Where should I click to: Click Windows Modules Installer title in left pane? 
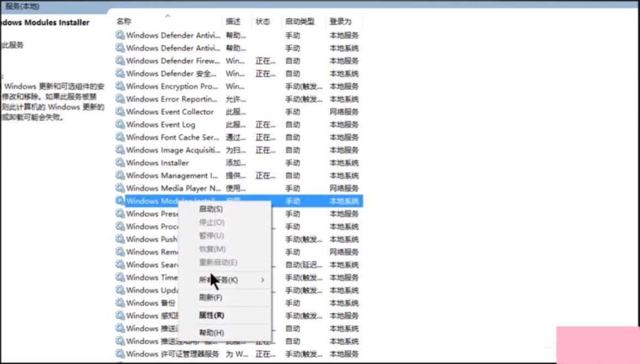tap(45, 23)
